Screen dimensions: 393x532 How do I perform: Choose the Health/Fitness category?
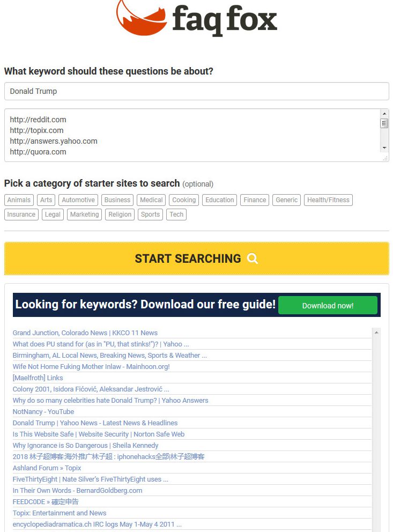point(328,200)
